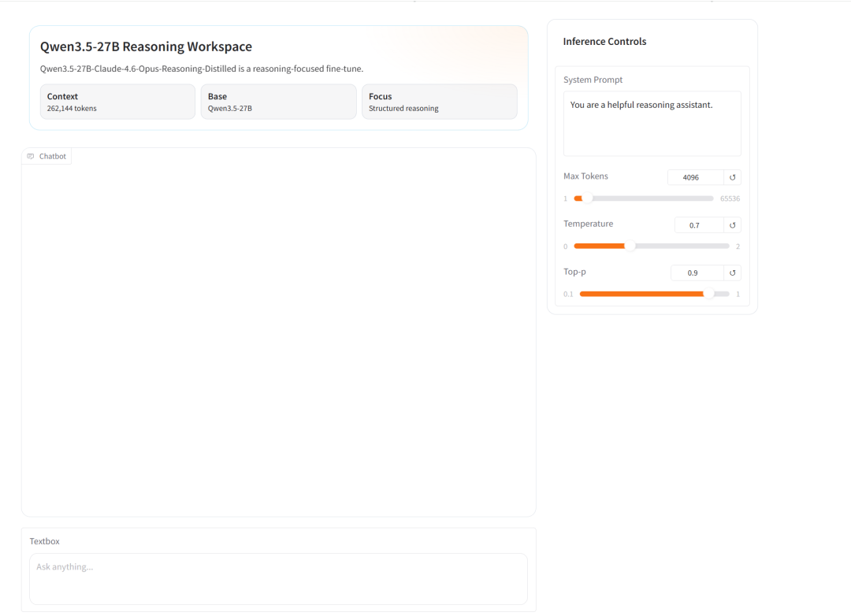Adjust the Temperature slider
Viewport: 851px width, 616px height.
[652, 247]
